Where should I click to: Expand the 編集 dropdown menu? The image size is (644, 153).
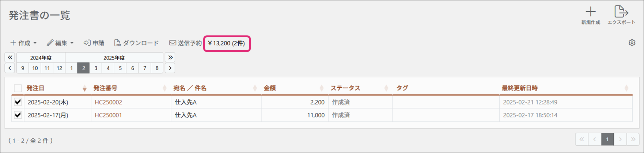click(60, 43)
